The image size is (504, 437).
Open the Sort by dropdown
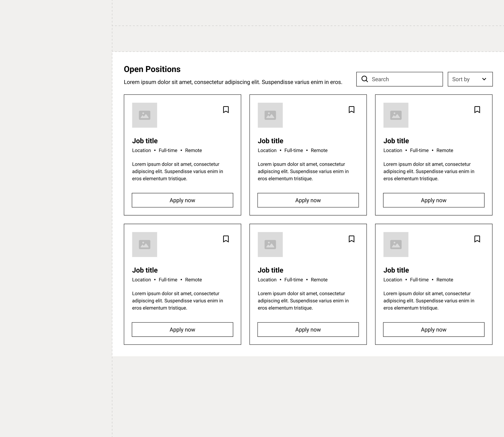(x=470, y=79)
